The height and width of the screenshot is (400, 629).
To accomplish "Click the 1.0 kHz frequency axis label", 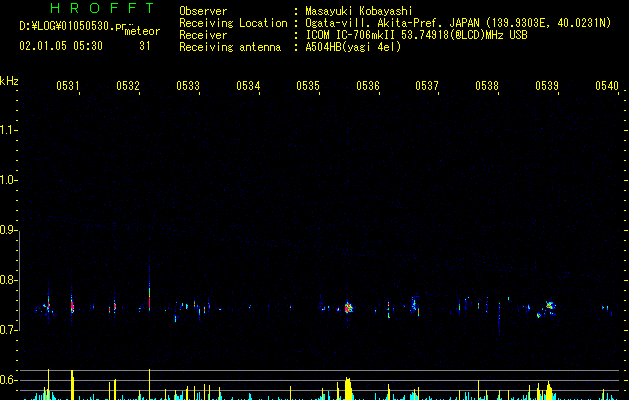I will coord(8,180).
